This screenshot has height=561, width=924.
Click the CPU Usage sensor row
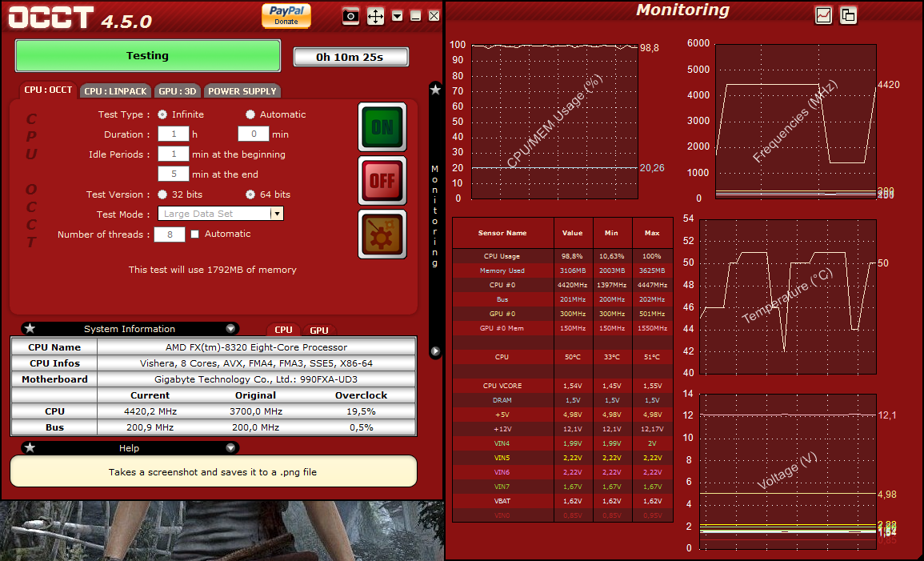click(562, 256)
